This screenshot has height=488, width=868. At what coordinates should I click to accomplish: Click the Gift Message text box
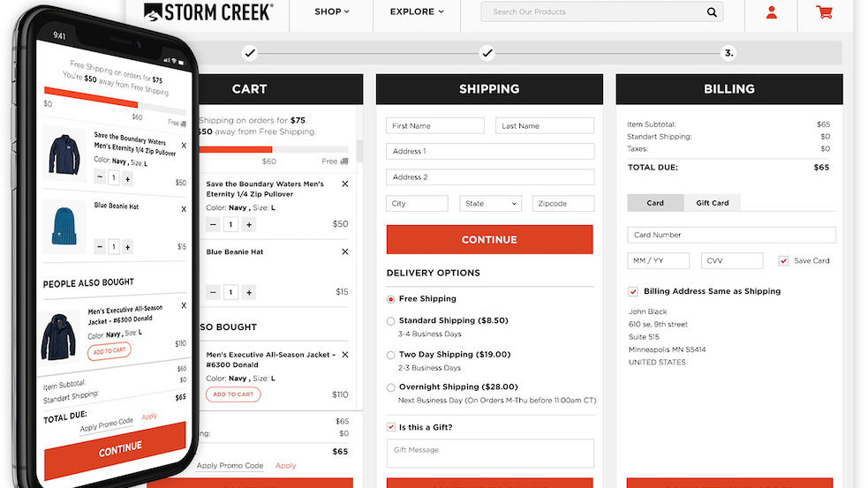pos(490,454)
